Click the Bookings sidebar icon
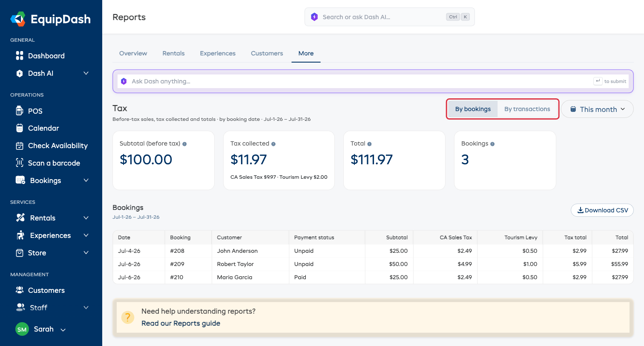Viewport: 644px width, 346px height. [20, 180]
